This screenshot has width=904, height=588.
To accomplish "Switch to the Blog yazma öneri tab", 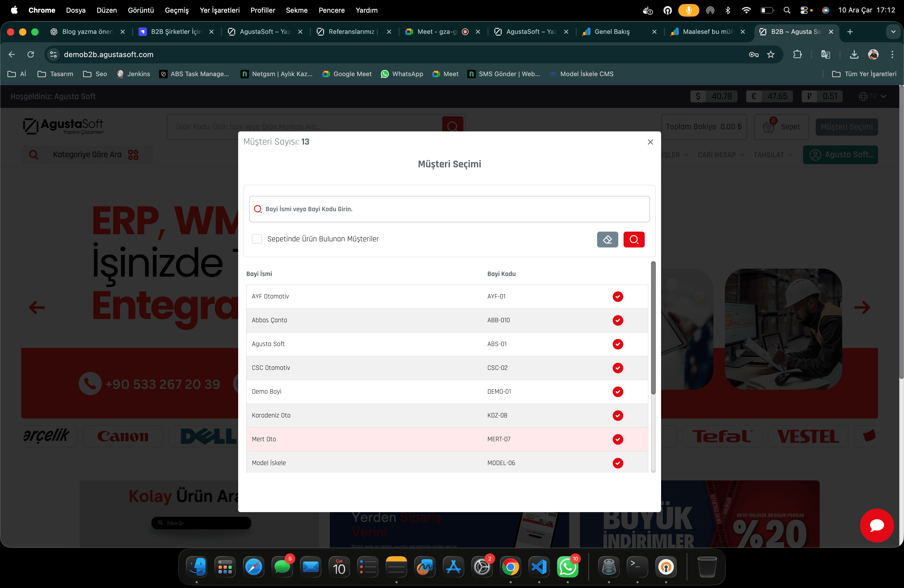I will pos(87,32).
